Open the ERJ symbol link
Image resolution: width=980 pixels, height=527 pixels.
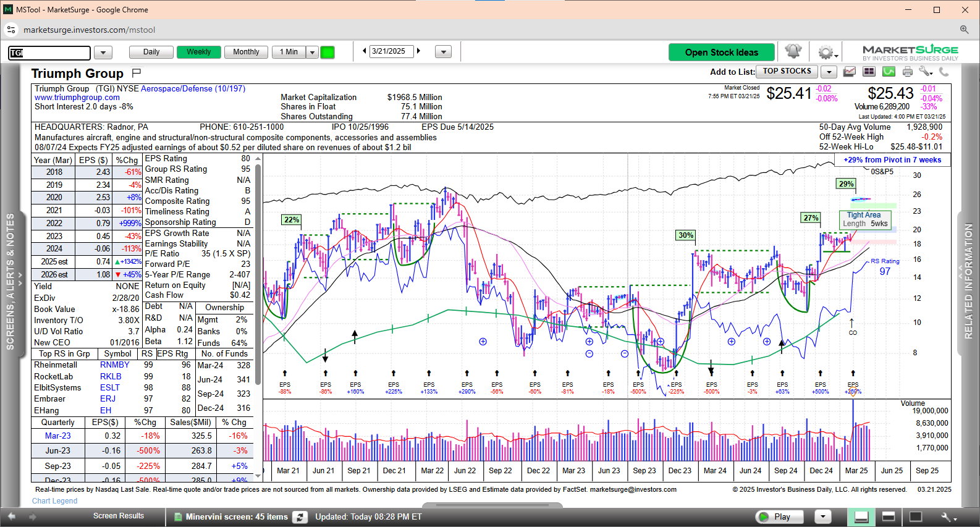click(x=108, y=399)
